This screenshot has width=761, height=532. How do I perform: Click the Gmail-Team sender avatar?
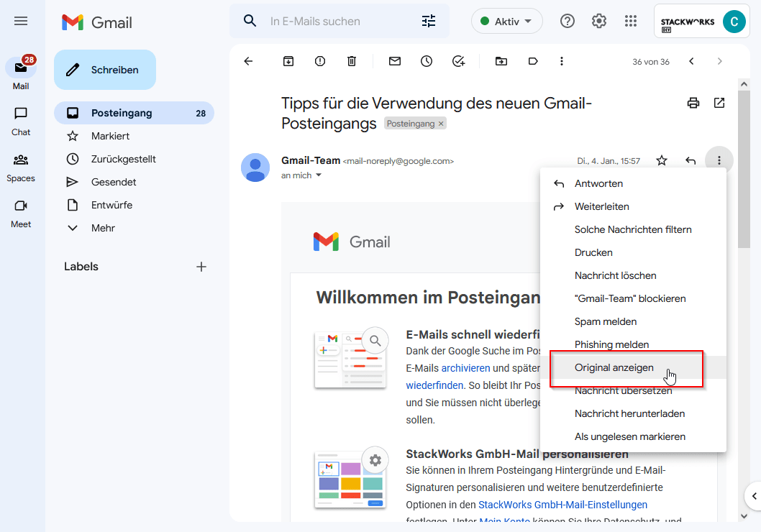(255, 168)
